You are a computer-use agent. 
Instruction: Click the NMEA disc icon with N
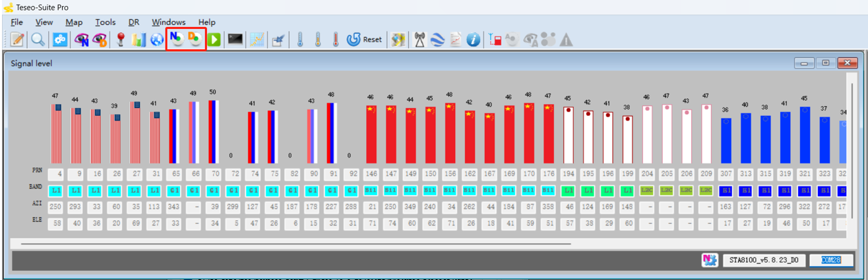point(176,40)
